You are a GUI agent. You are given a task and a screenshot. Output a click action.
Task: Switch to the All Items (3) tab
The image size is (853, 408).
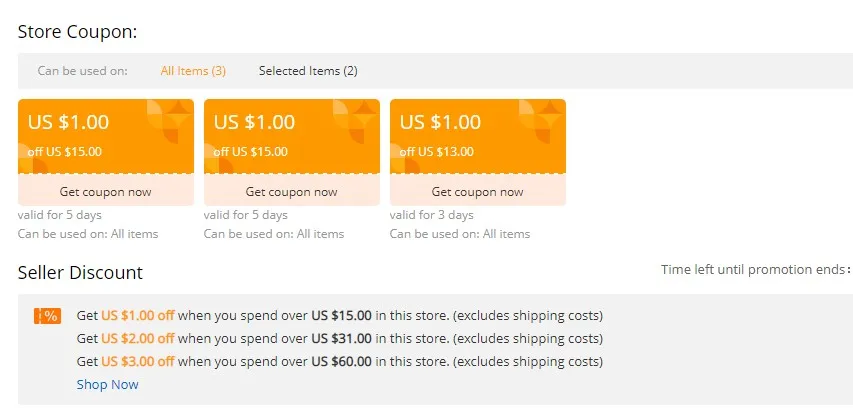[193, 71]
